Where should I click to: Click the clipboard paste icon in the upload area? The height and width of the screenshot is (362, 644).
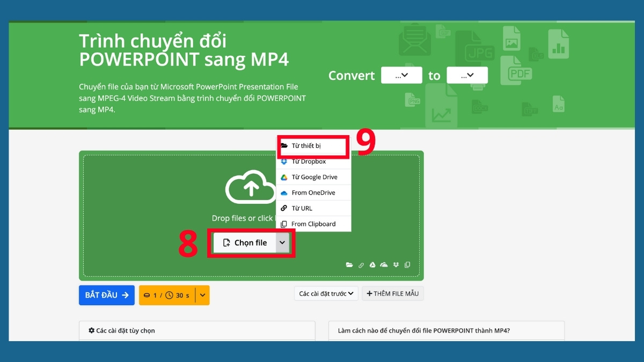[407, 264]
